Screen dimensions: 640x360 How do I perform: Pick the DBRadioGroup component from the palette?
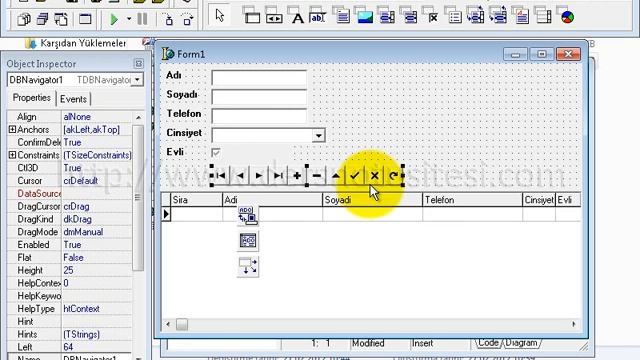click(x=454, y=16)
